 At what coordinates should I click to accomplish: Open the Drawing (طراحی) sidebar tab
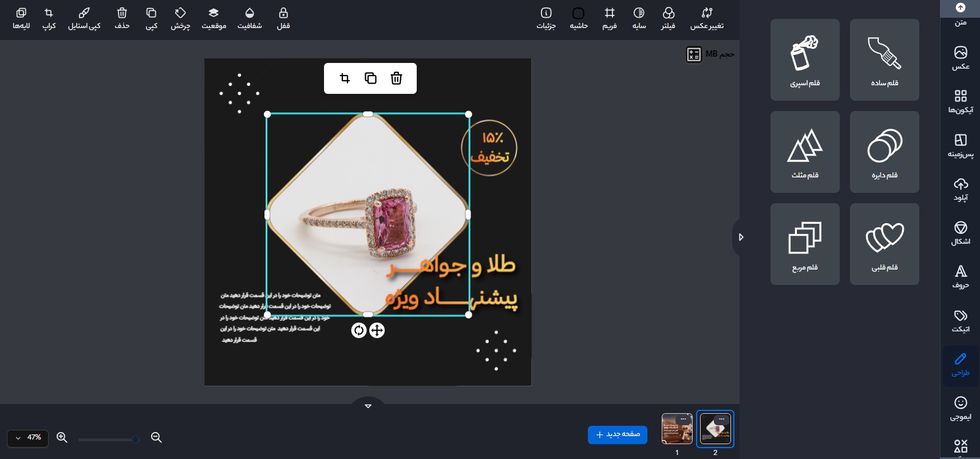961,365
